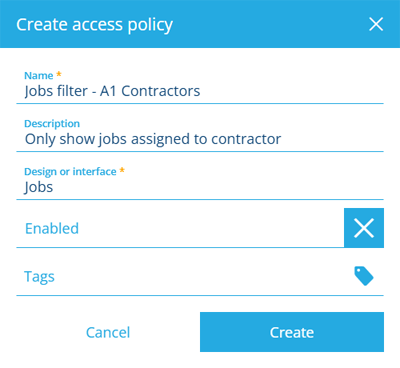Click the Enabled label text
400x368 pixels.
pyautogui.click(x=52, y=228)
